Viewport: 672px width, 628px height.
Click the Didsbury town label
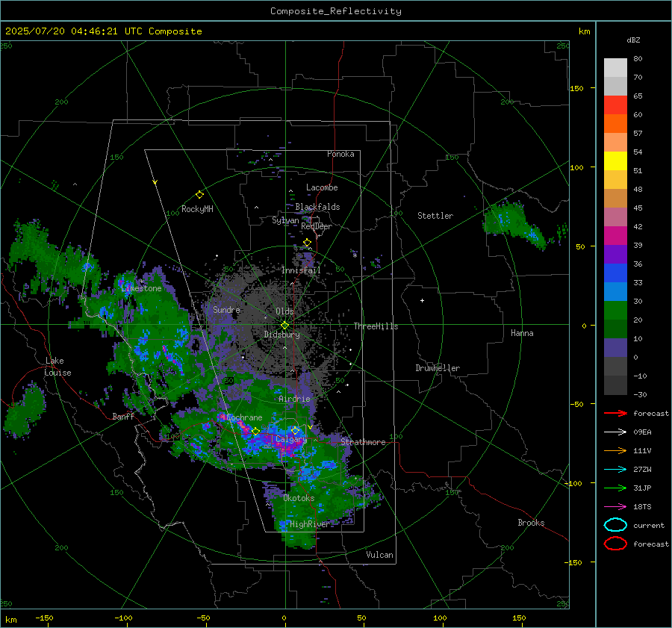282,335
